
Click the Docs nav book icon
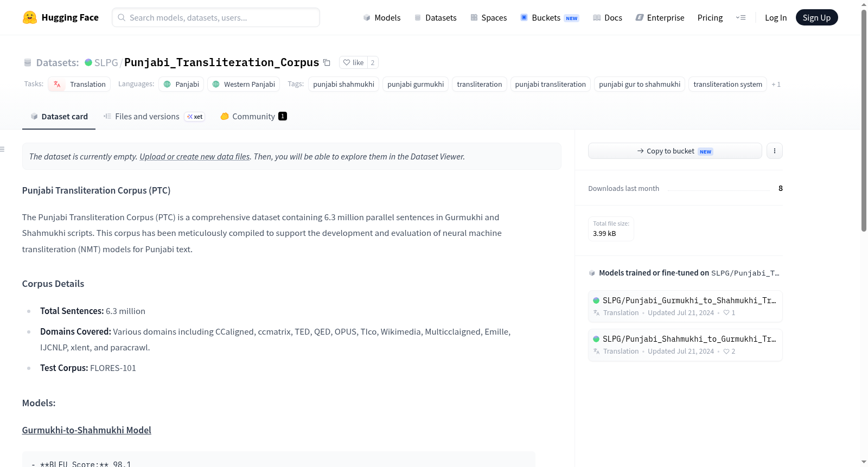tap(597, 17)
